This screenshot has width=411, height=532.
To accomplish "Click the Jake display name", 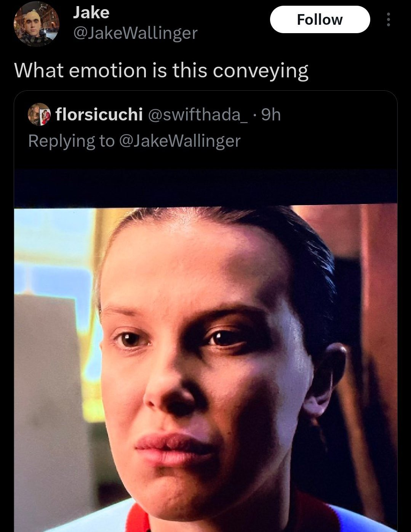I will point(91,13).
